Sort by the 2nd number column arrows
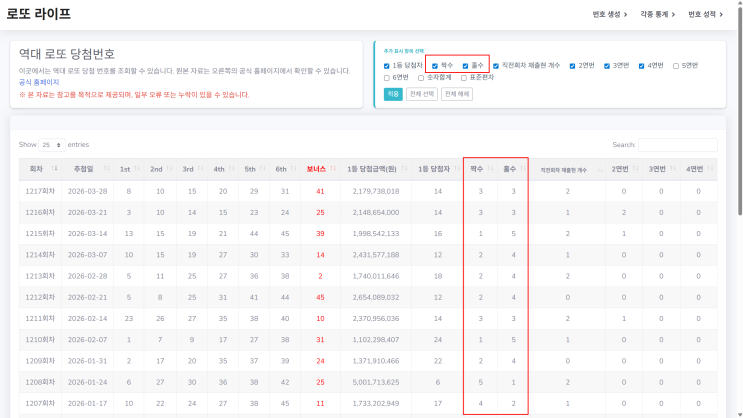The height and width of the screenshot is (418, 743). [x=169, y=169]
